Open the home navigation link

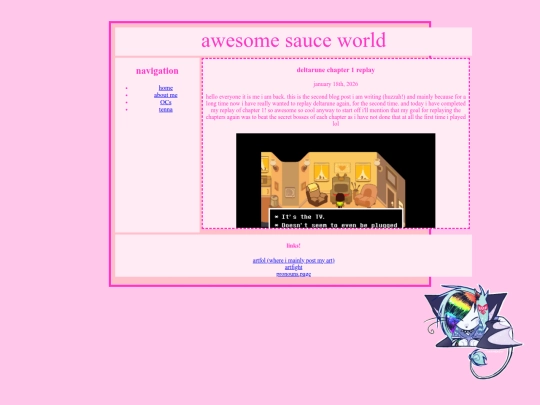tap(166, 88)
